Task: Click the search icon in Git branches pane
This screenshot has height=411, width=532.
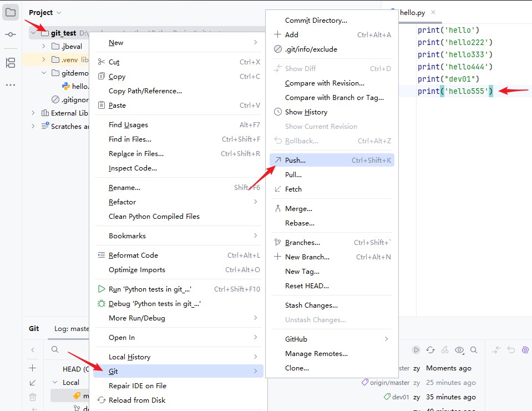Action: click(55, 349)
